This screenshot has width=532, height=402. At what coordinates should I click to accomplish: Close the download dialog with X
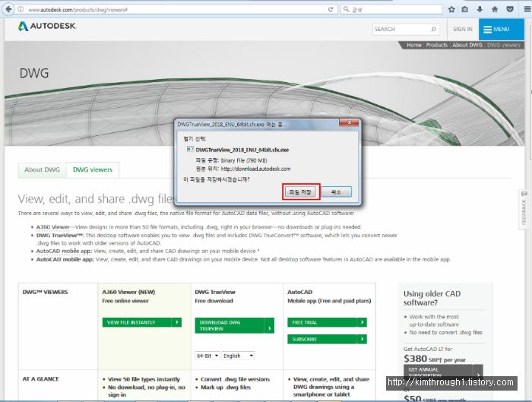pyautogui.click(x=349, y=123)
